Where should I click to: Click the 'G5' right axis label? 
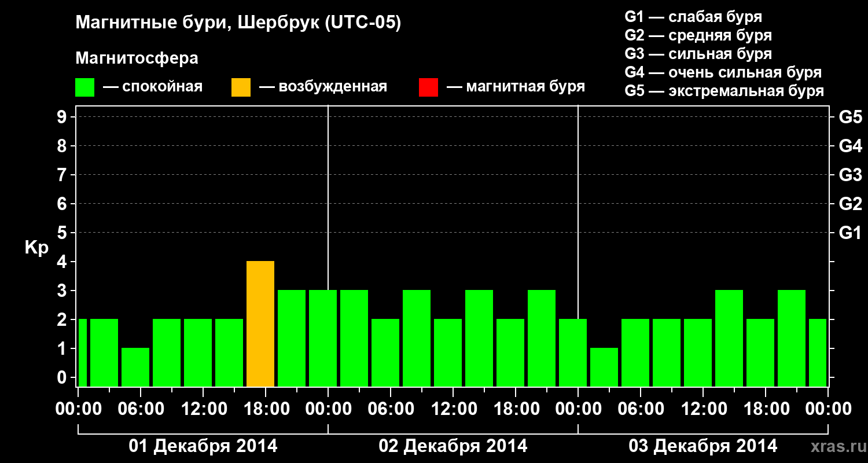pos(850,117)
